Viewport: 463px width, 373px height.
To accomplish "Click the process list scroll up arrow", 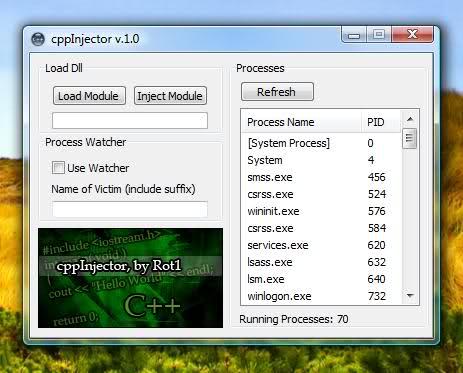I will click(410, 119).
